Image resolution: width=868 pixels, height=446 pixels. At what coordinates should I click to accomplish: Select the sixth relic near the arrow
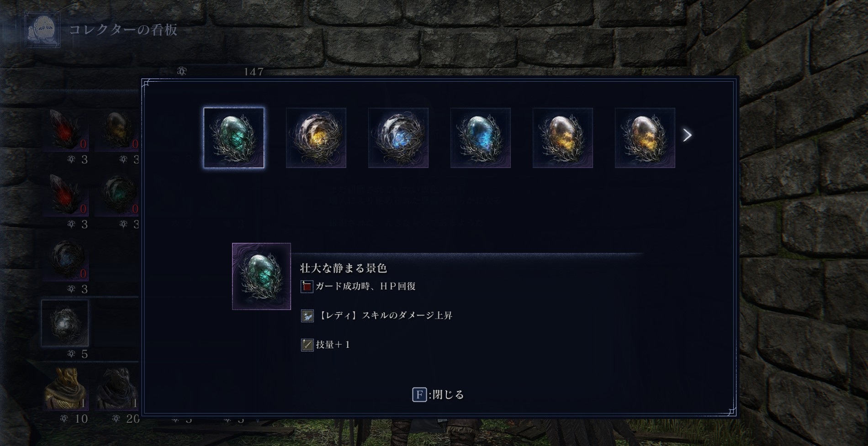645,138
